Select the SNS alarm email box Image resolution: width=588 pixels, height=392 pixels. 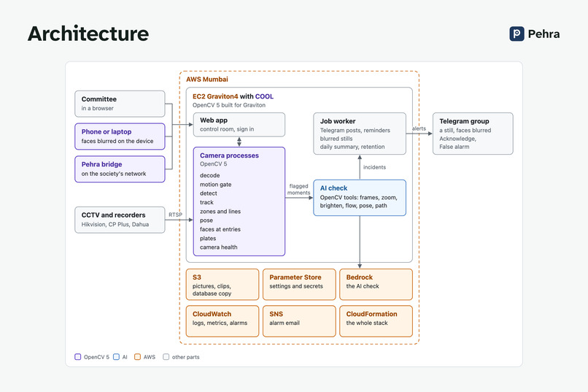pyautogui.click(x=299, y=321)
